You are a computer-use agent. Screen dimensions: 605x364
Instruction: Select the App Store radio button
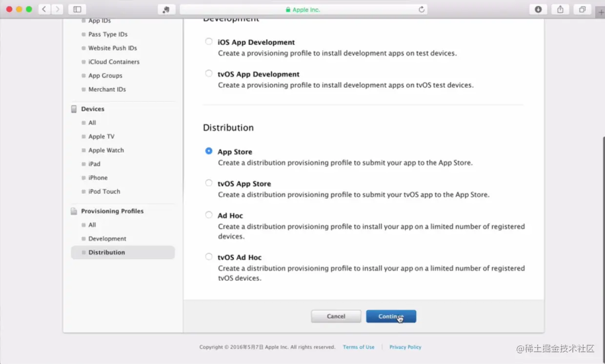(x=209, y=151)
